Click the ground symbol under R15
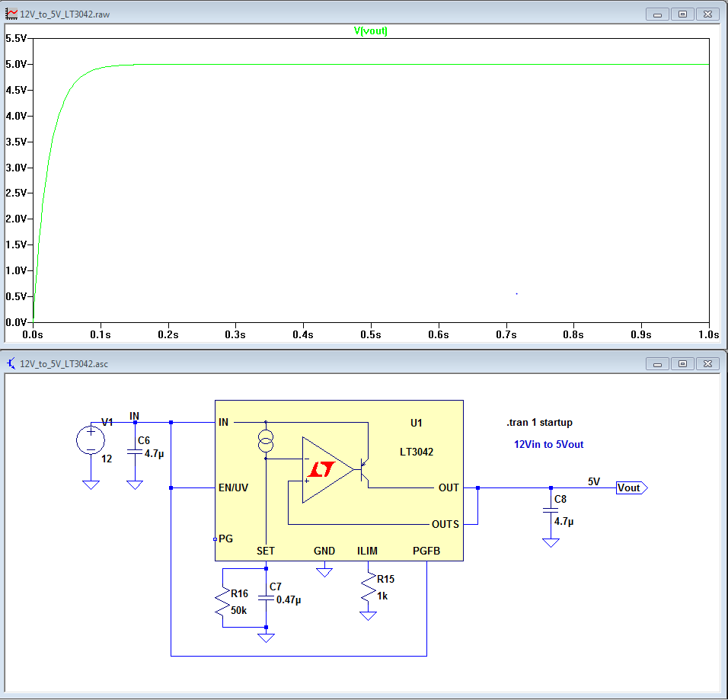 tap(368, 616)
